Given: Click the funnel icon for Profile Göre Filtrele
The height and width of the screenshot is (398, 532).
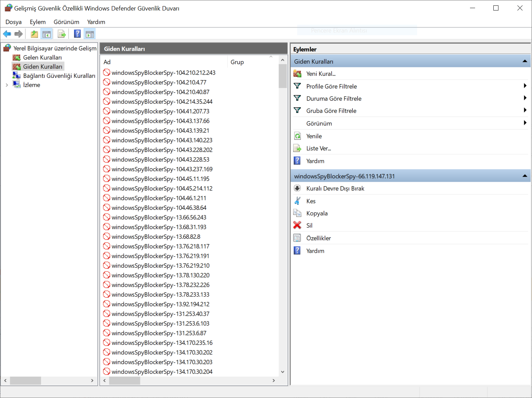Looking at the screenshot, I should 297,86.
